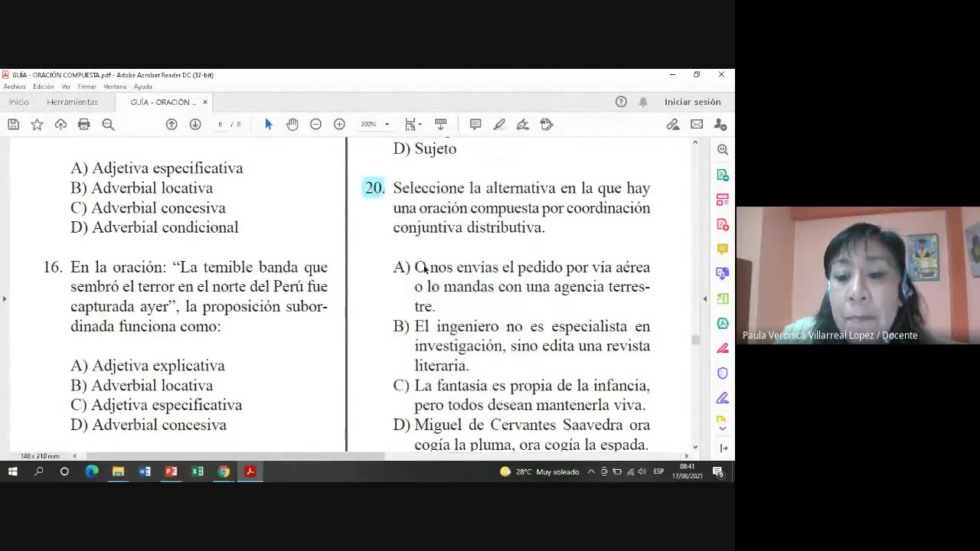The height and width of the screenshot is (551, 980).
Task: Open the help question mark icon
Action: (621, 102)
